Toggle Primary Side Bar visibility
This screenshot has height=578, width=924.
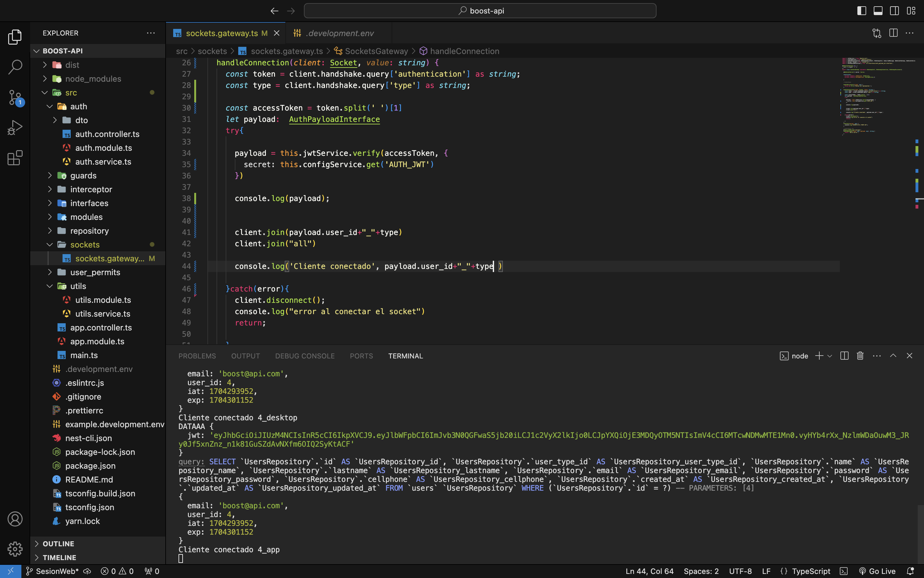862,11
